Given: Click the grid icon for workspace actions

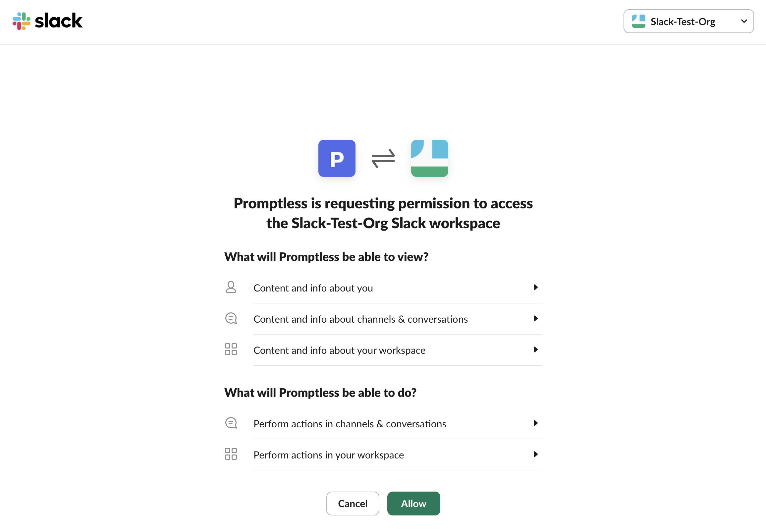Looking at the screenshot, I should (x=231, y=454).
